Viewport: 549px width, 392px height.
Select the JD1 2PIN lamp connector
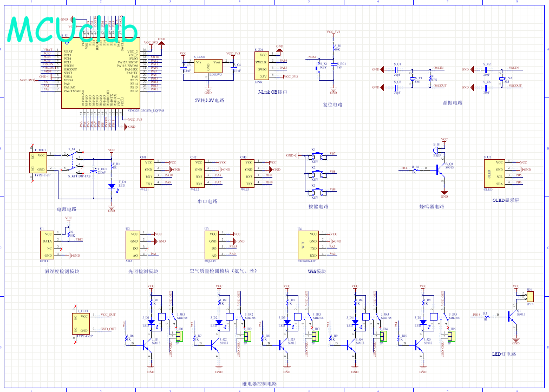tap(530, 297)
